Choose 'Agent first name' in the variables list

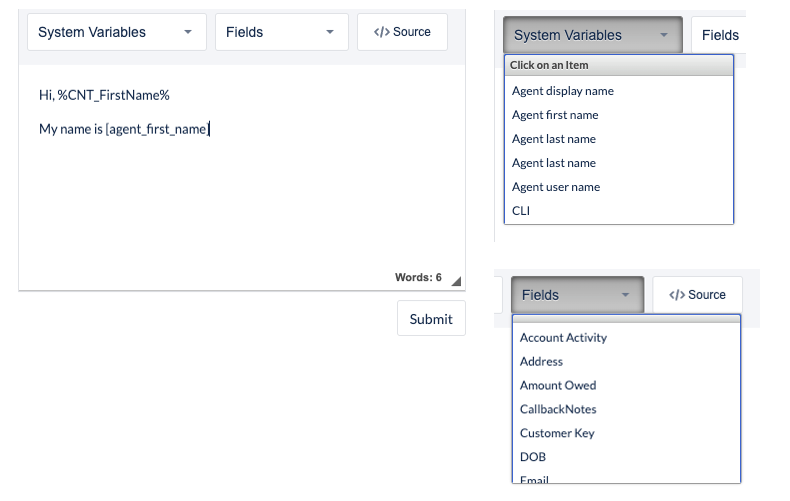(x=555, y=115)
